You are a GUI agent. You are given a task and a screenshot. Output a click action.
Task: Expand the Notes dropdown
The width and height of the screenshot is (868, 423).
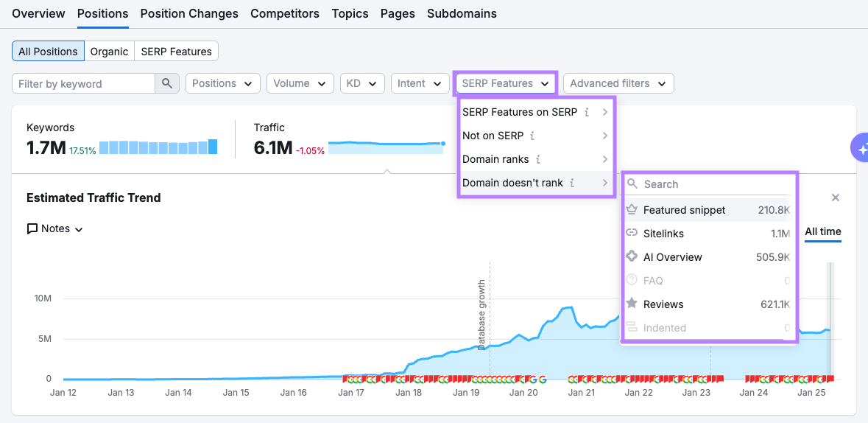point(54,229)
